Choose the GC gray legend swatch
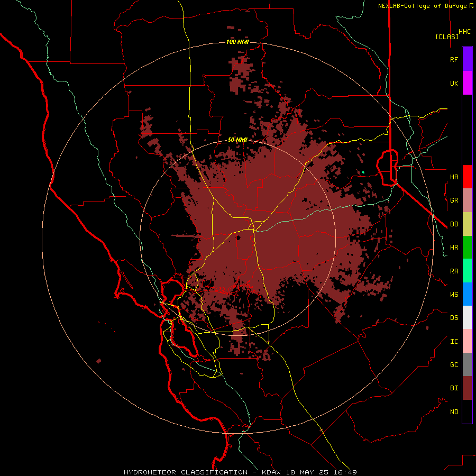This screenshot has height=476, width=476. (467, 364)
